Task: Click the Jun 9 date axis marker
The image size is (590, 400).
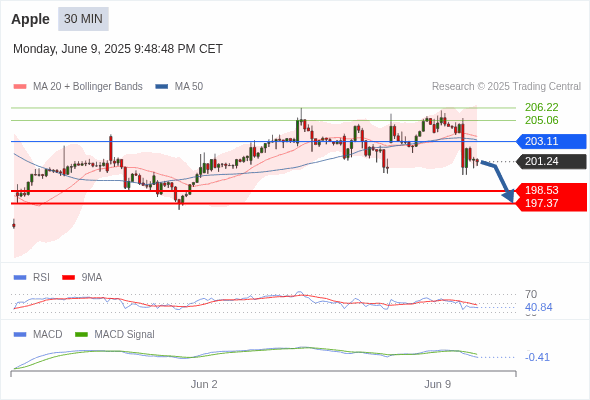Action: (438, 384)
